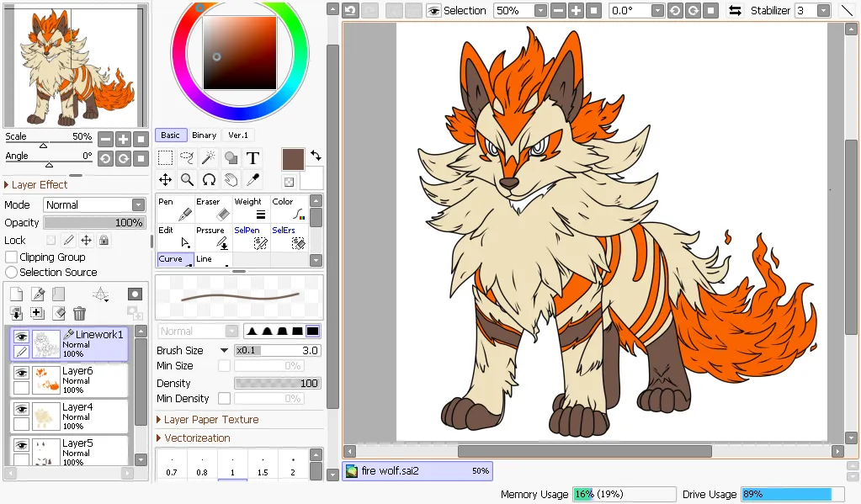Click the Density slider bar
This screenshot has width=861, height=504.
click(x=278, y=383)
